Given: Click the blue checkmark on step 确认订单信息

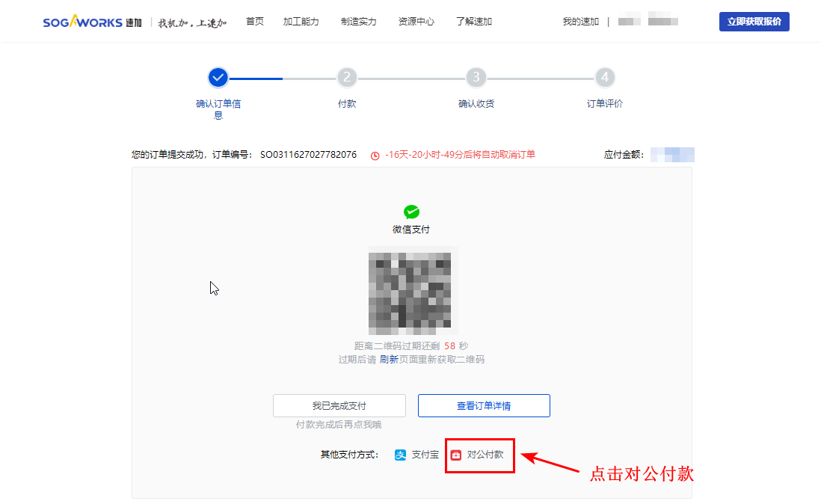Looking at the screenshot, I should point(218,77).
